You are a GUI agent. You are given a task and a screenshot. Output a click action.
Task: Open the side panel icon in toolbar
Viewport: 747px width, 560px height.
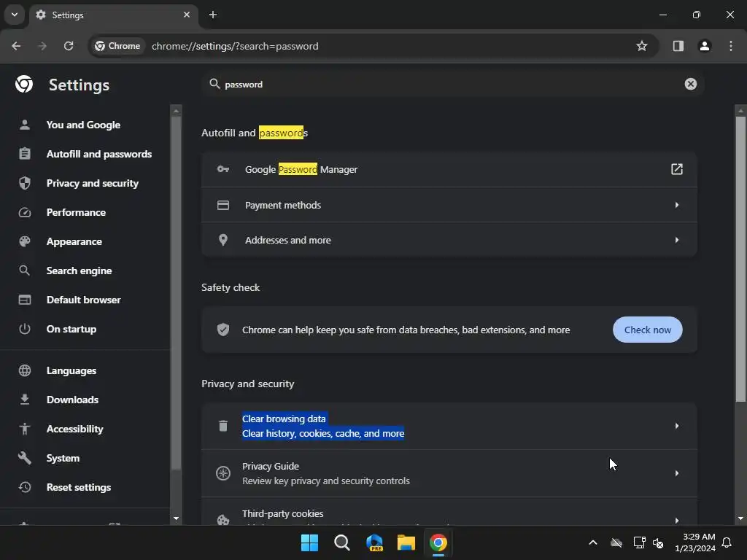(678, 46)
